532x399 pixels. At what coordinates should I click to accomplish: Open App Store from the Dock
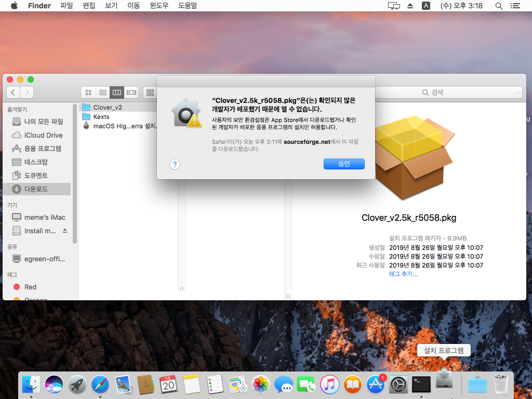(x=376, y=385)
